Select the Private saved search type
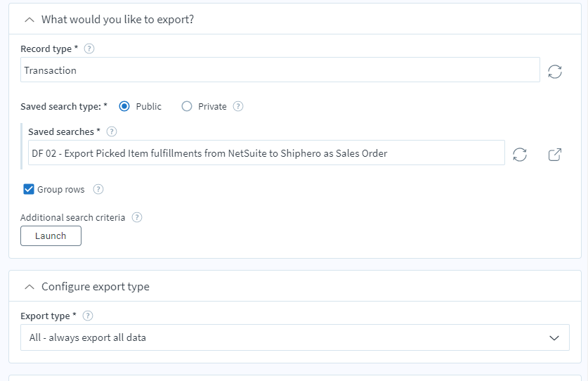Screen dimensions: 588x381 pyautogui.click(x=187, y=107)
